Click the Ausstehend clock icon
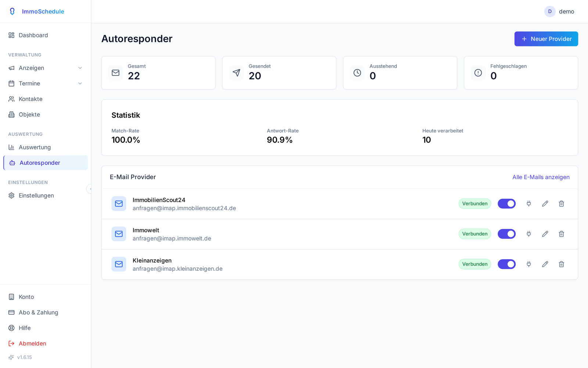The height and width of the screenshot is (368, 588). pos(357,73)
